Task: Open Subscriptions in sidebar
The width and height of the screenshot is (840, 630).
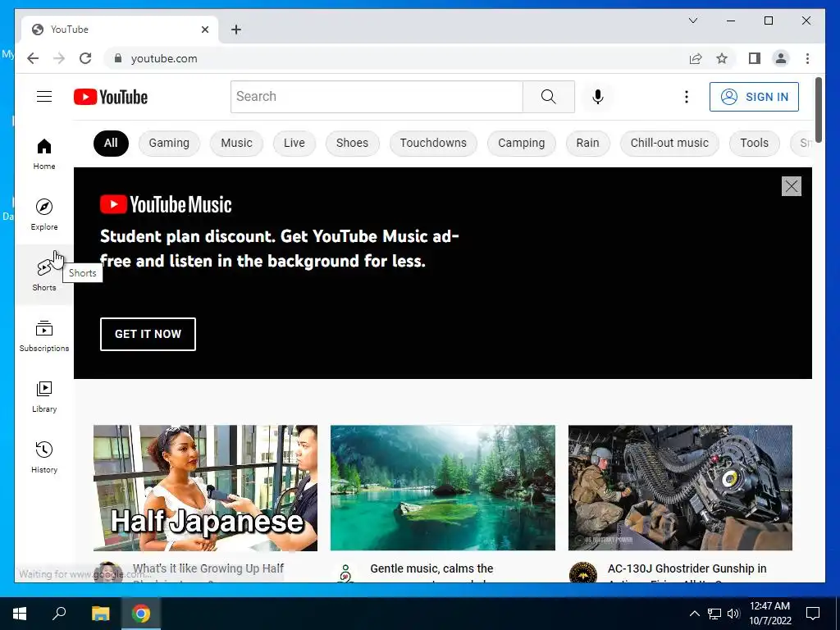Action: [x=44, y=336]
